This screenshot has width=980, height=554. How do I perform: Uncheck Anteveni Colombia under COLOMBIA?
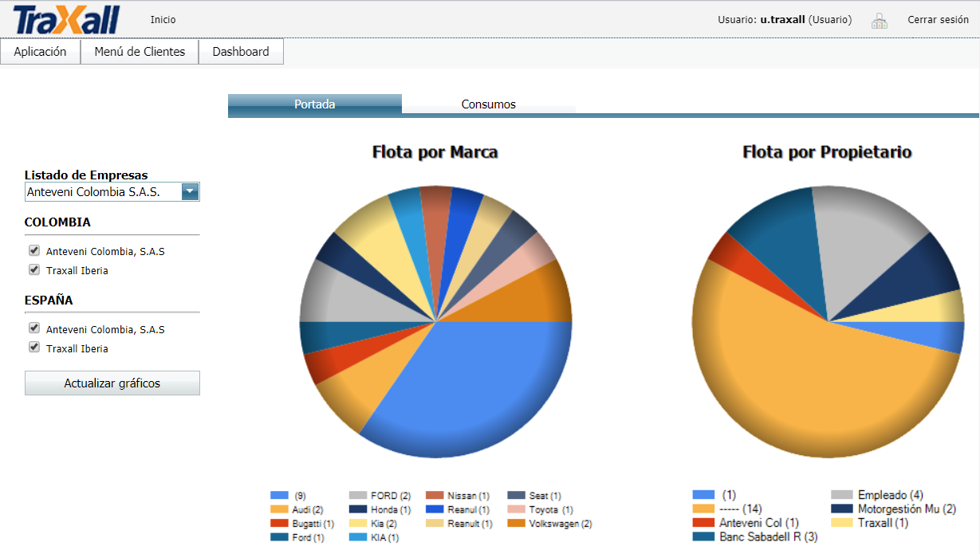point(33,250)
